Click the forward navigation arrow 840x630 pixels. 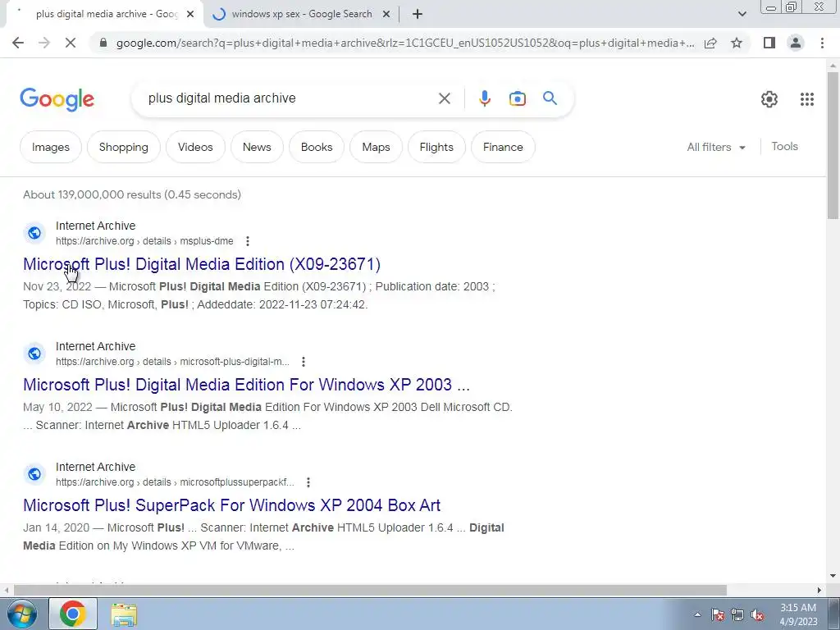coord(44,43)
